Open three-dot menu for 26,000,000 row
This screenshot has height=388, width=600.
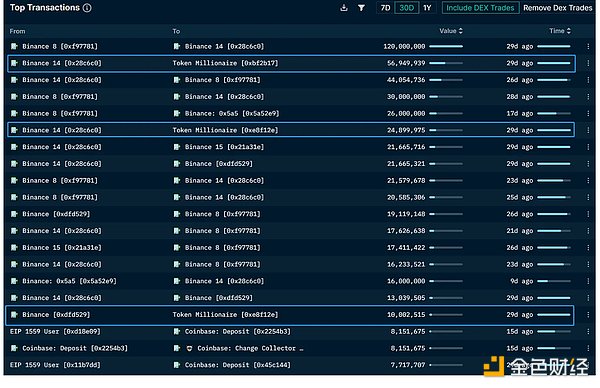(588, 114)
